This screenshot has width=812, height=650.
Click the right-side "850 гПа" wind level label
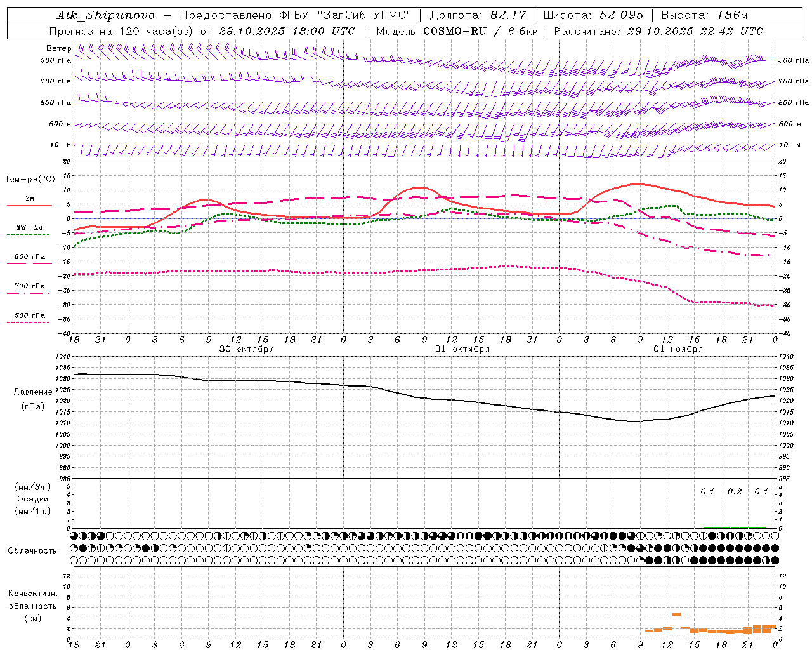(794, 102)
